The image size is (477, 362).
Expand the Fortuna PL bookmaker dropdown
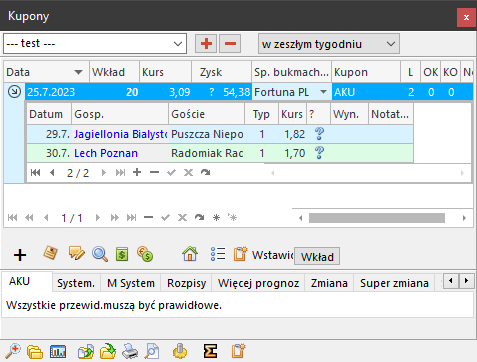point(323,92)
